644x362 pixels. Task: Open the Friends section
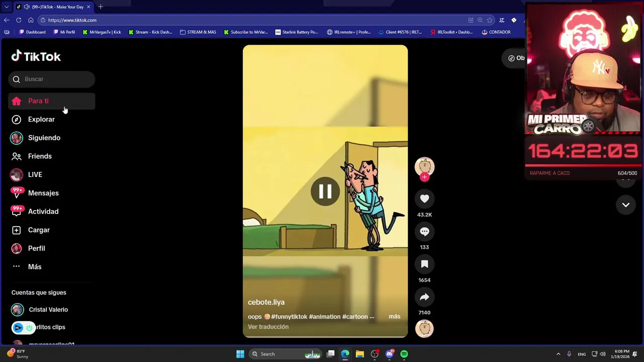40,156
